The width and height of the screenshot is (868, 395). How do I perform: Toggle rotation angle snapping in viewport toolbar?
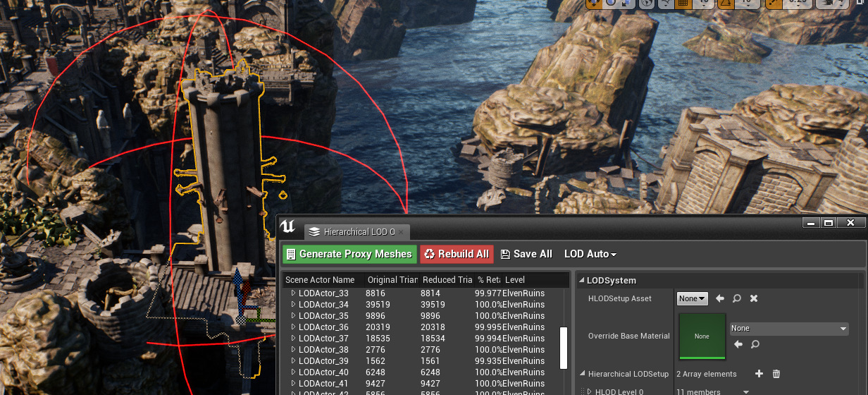point(724,4)
